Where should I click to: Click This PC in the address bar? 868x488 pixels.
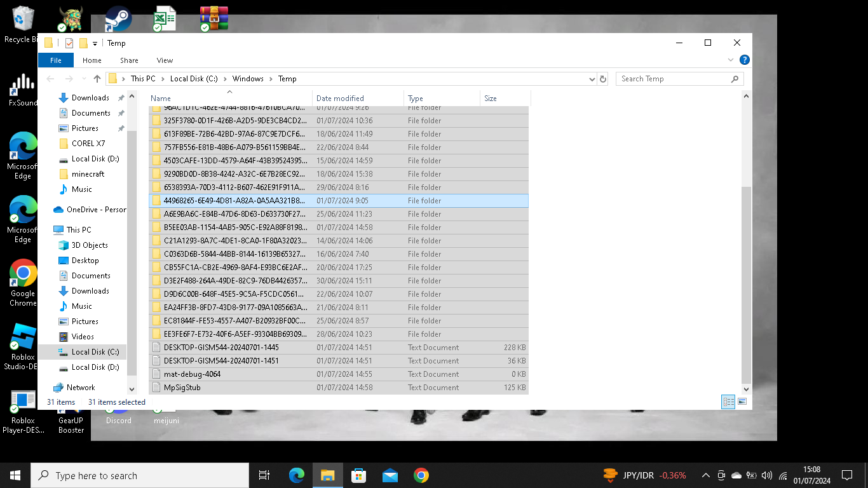(143, 79)
